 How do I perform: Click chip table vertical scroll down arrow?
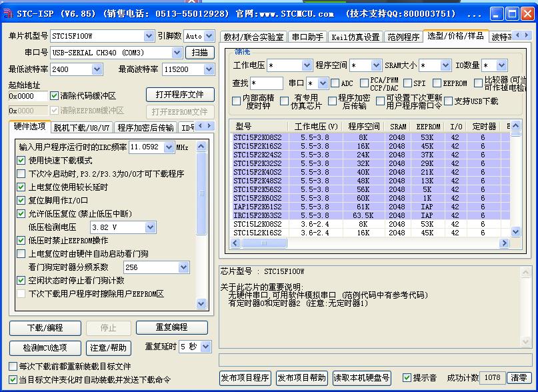(515, 232)
